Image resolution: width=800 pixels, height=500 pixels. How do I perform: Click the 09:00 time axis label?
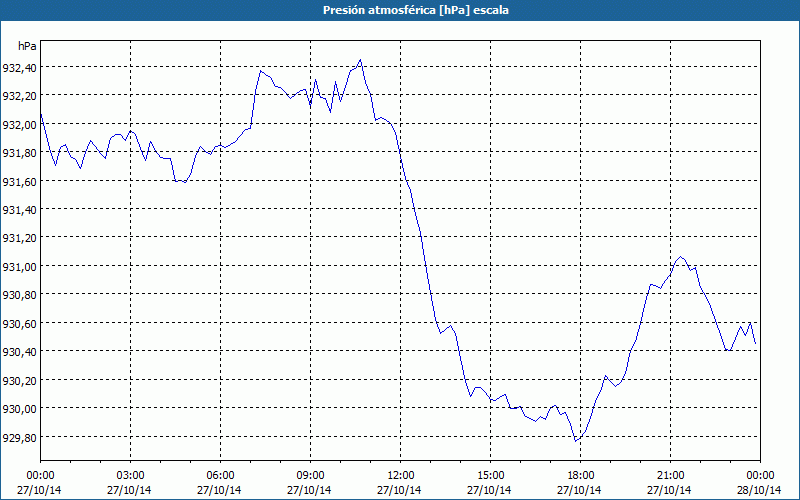click(310, 476)
